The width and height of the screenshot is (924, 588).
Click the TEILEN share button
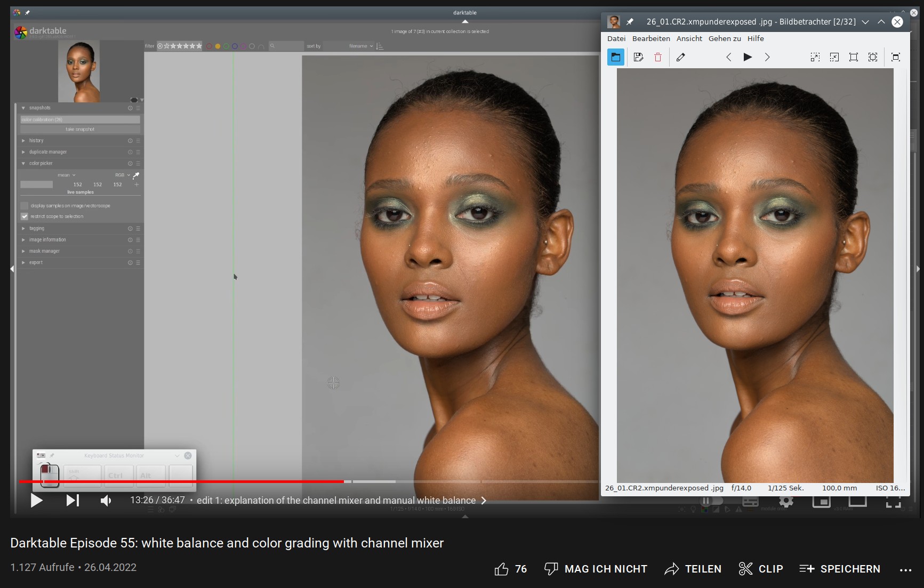click(693, 569)
